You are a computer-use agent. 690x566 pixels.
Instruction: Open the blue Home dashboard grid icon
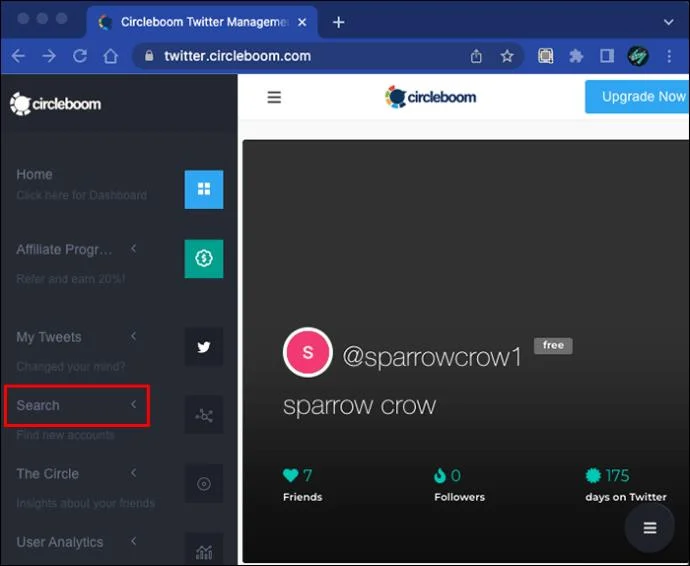[204, 189]
